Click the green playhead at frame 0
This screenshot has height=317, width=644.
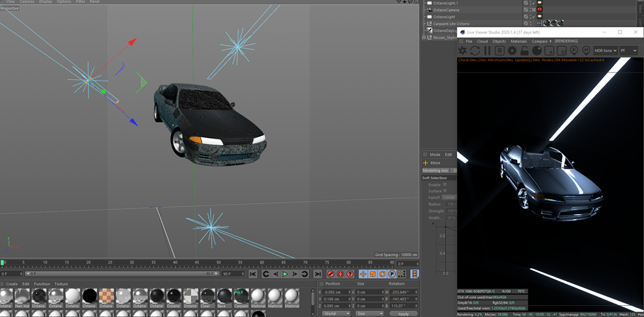coord(2,262)
